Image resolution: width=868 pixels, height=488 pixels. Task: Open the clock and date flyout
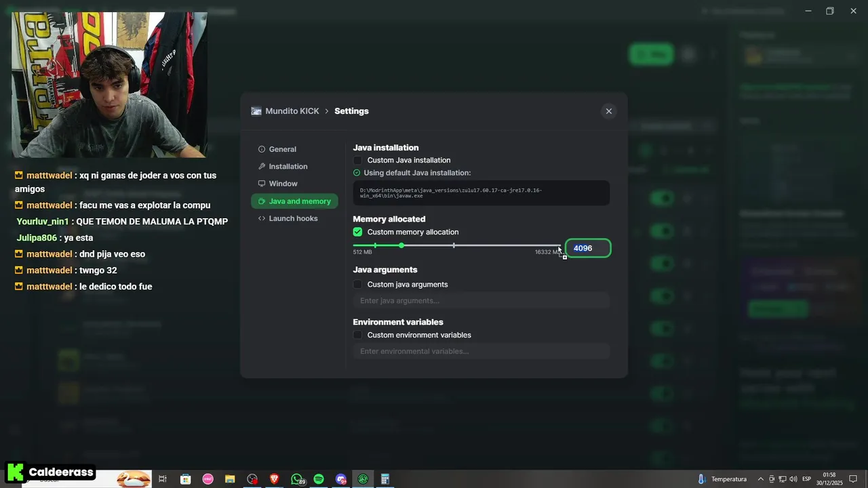[829, 479]
